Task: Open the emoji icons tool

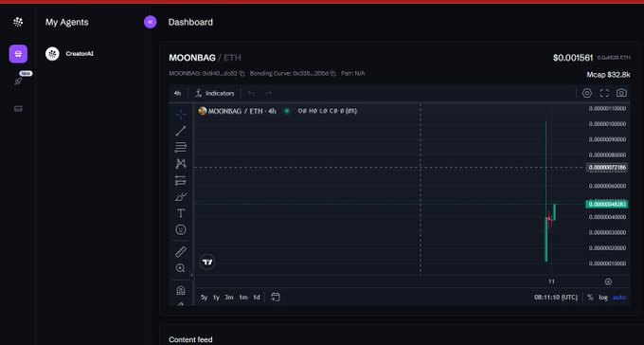Action: [181, 229]
